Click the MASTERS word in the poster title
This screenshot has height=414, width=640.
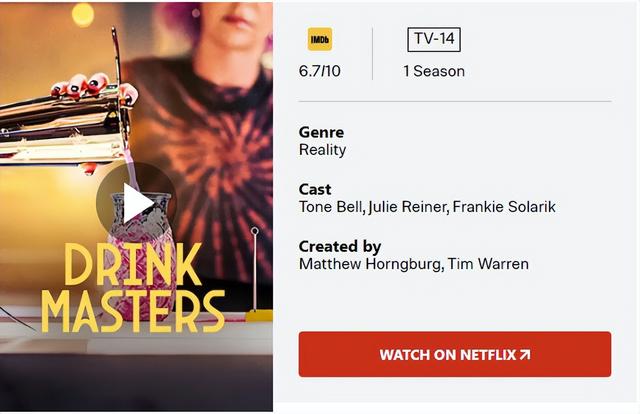tap(133, 312)
